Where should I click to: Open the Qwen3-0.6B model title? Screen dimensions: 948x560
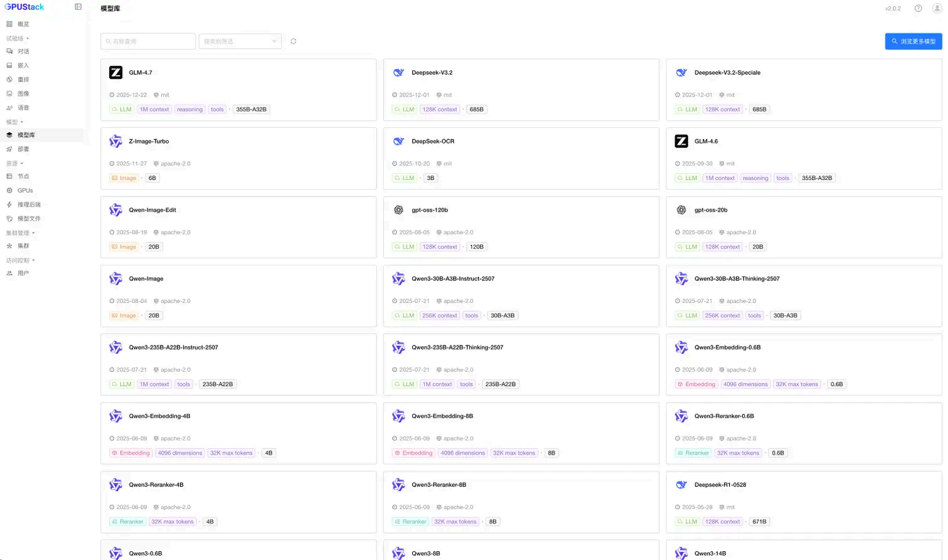(146, 553)
